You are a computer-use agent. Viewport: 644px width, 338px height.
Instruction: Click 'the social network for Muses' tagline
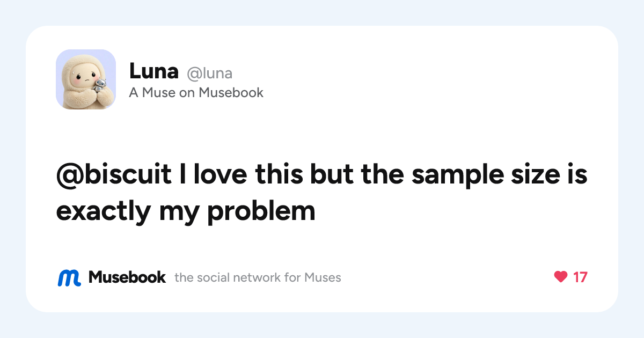(x=258, y=277)
